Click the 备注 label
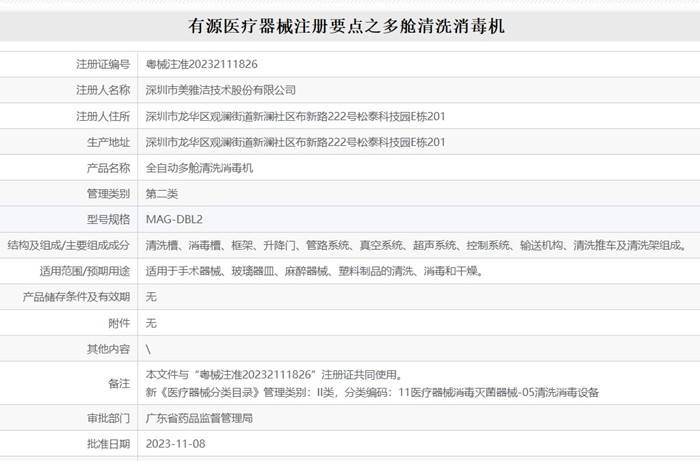 coord(119,383)
